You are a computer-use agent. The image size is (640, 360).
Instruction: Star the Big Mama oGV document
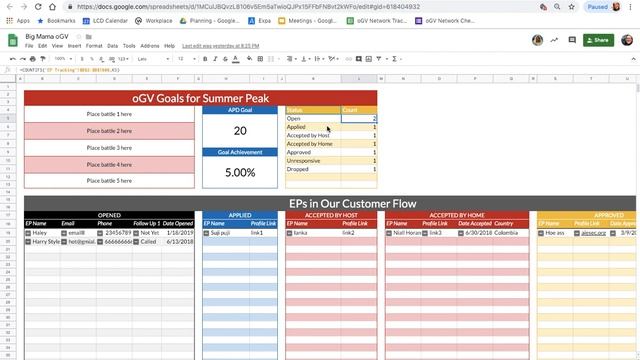(79, 37)
